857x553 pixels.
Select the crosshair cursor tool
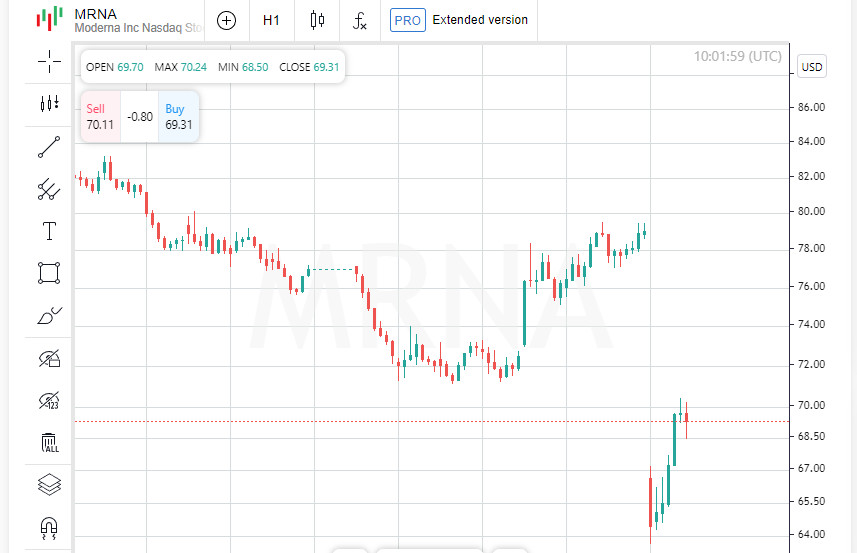pos(49,61)
